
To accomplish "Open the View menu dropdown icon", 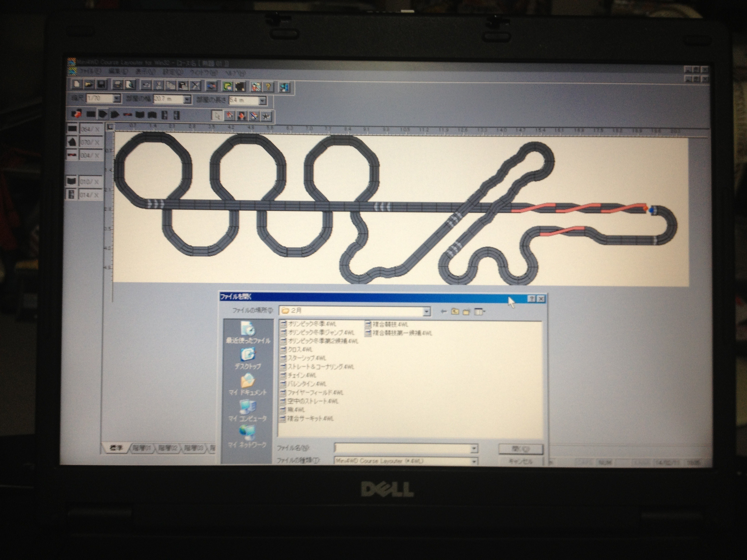I will pyautogui.click(x=479, y=312).
